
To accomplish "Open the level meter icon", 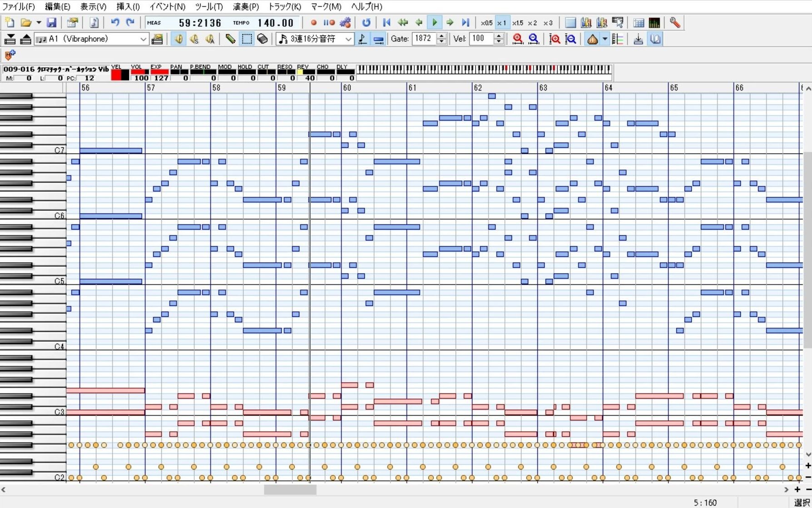I will coord(654,23).
